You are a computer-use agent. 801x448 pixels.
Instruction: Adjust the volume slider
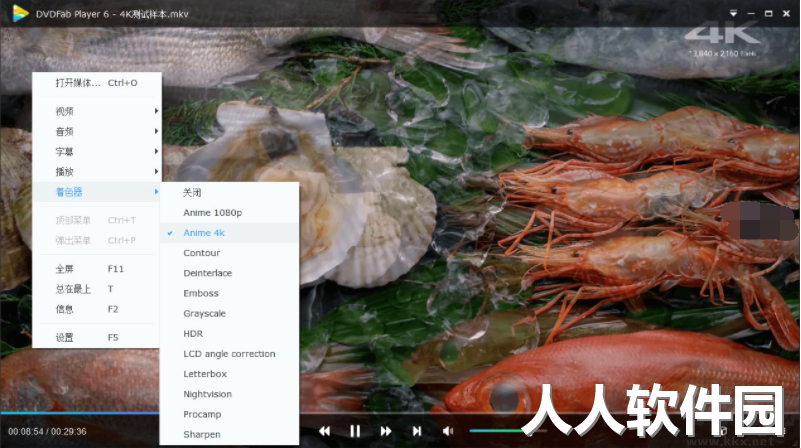click(x=506, y=431)
